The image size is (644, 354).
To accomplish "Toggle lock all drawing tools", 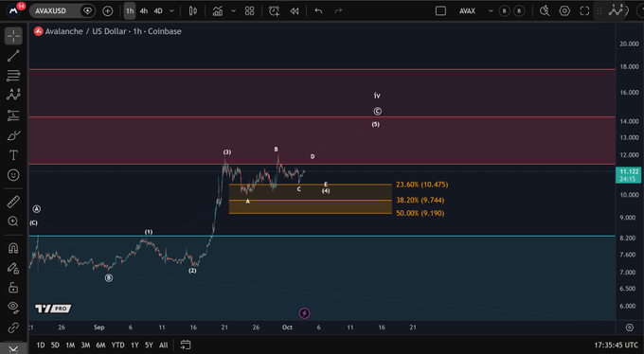I will pos(13,288).
